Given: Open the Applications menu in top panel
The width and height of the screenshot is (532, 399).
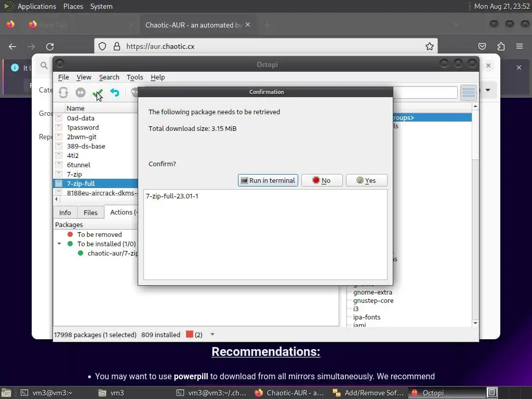Looking at the screenshot, I should click(37, 6).
